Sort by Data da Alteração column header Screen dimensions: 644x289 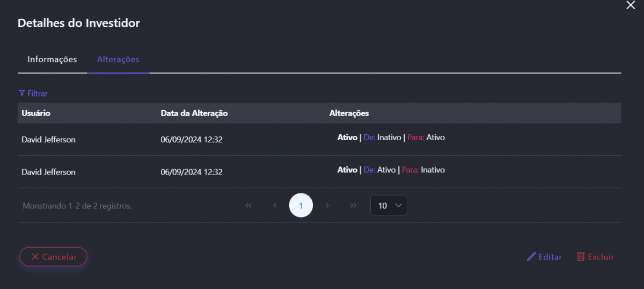pyautogui.click(x=194, y=113)
